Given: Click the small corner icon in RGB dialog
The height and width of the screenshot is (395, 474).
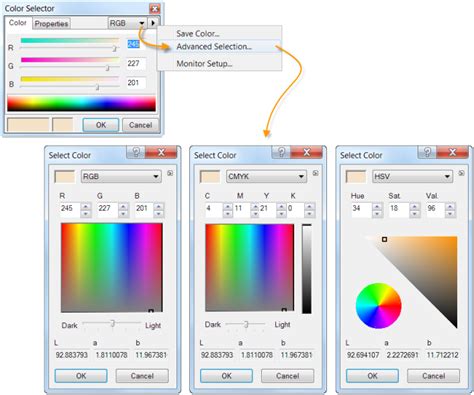Looking at the screenshot, I should [x=170, y=173].
